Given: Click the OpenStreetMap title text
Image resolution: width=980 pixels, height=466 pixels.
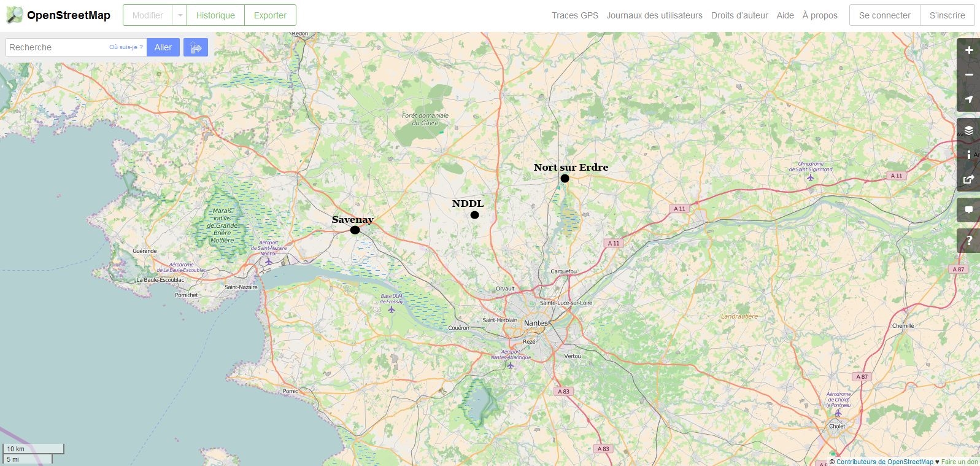Looking at the screenshot, I should [69, 15].
